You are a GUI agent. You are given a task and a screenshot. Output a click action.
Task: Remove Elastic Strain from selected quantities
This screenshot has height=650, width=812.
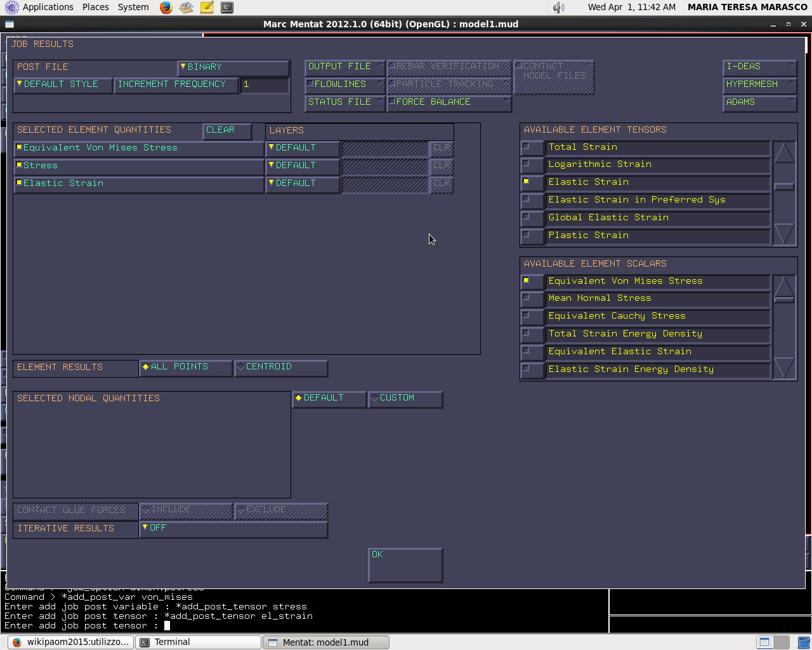[x=139, y=183]
